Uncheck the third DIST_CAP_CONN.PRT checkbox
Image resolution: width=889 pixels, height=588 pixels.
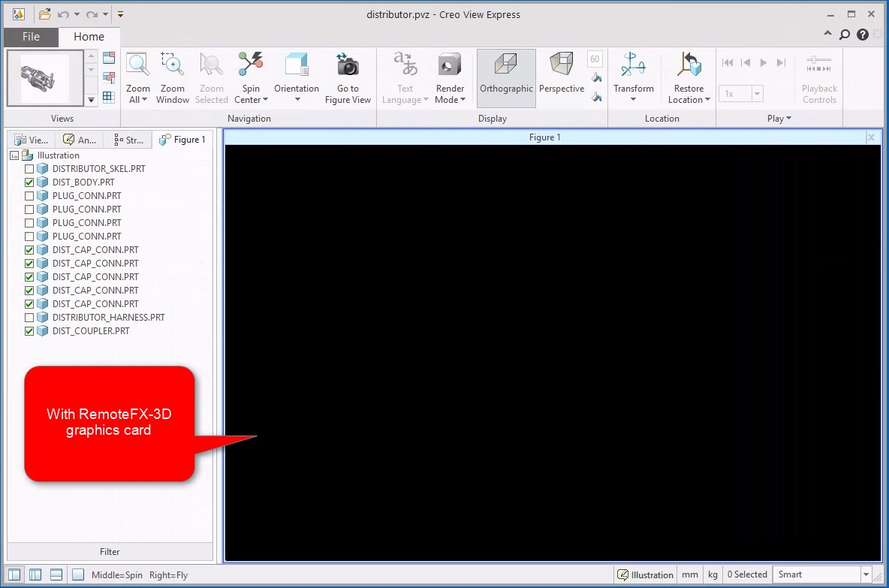[29, 277]
